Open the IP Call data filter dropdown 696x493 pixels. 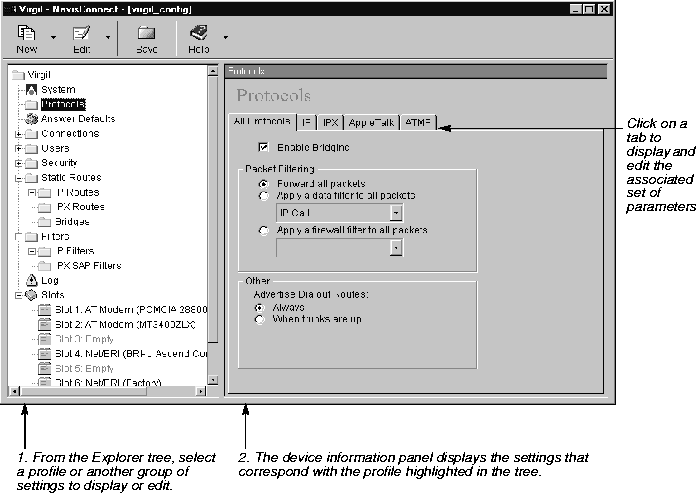397,212
